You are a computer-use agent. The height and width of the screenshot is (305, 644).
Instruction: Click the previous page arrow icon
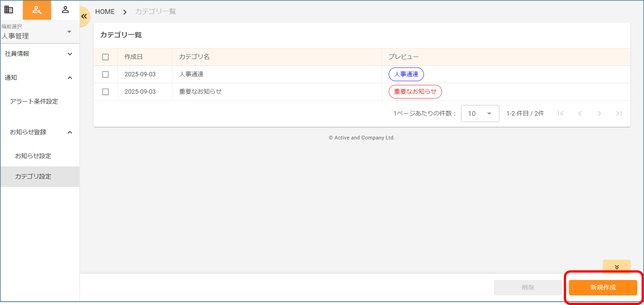[580, 114]
